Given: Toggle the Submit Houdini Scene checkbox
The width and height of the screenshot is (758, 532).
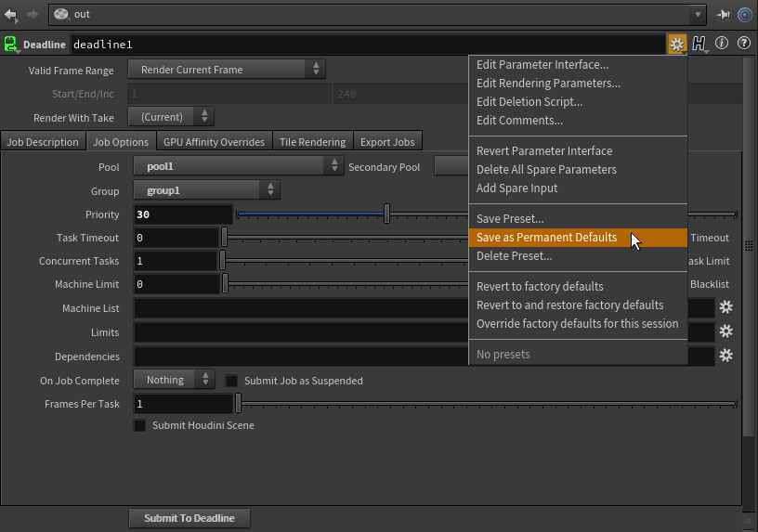Looking at the screenshot, I should coord(140,425).
